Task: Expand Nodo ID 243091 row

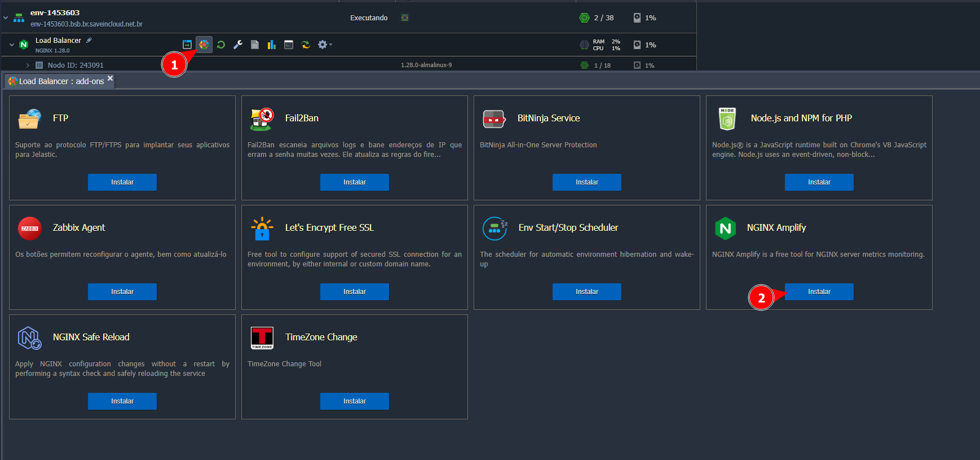Action: click(28, 65)
